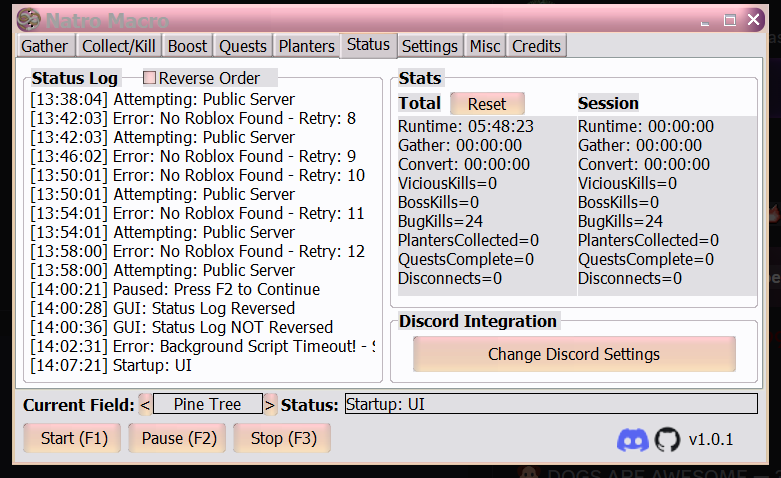Select log entry 'GUI: Status Log NOT Reversed'

click(x=181, y=327)
